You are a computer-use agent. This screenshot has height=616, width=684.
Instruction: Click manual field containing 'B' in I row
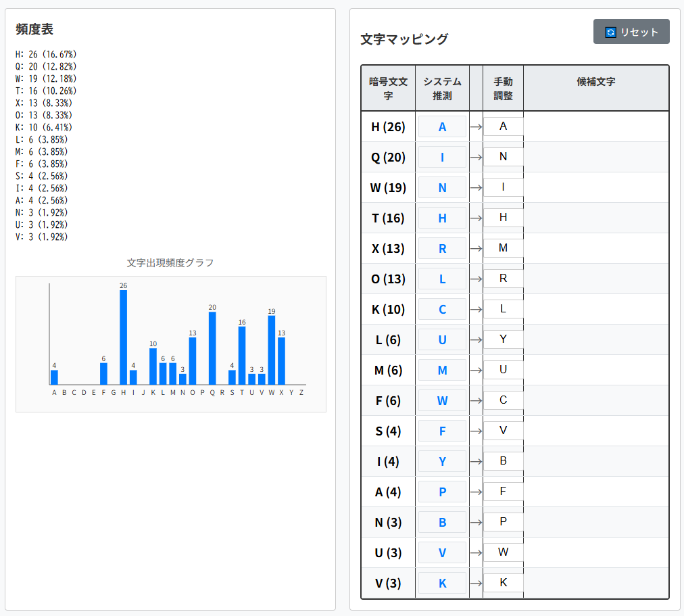click(x=503, y=461)
